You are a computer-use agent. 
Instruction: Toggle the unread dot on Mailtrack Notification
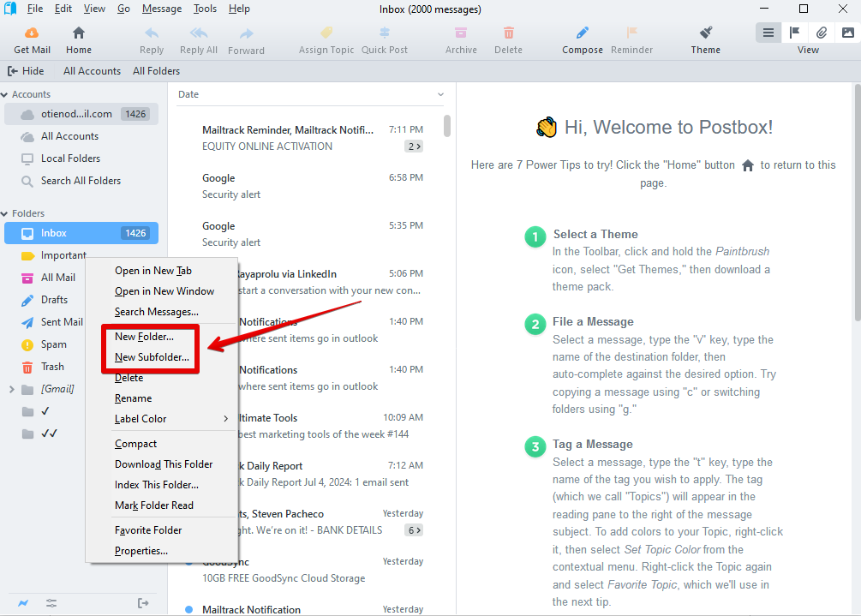coord(188,609)
